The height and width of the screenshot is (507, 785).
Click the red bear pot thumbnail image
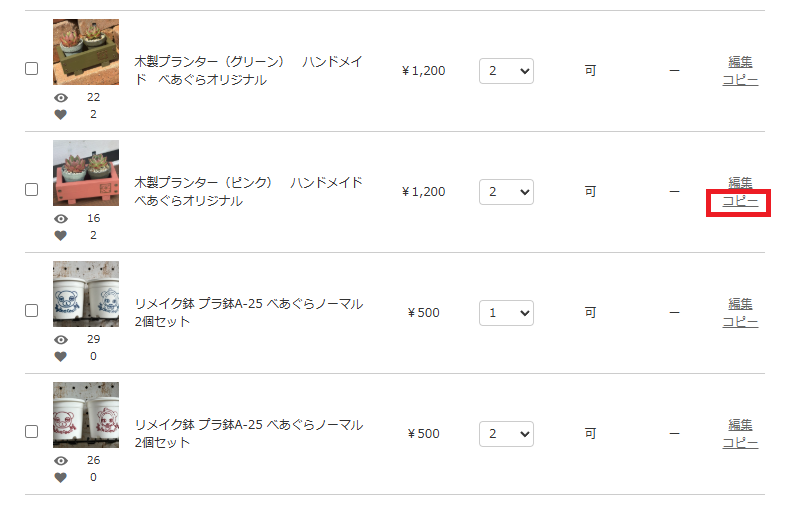click(86, 415)
